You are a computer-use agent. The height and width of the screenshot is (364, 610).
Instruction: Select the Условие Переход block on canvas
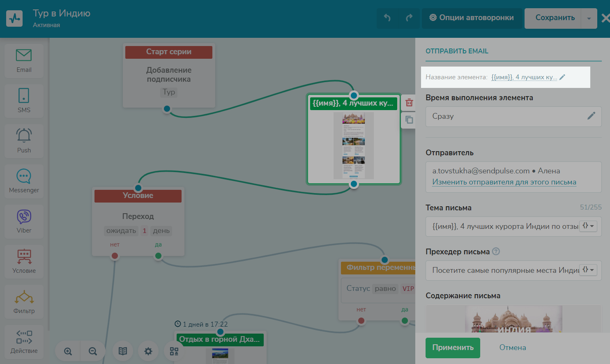coord(138,222)
